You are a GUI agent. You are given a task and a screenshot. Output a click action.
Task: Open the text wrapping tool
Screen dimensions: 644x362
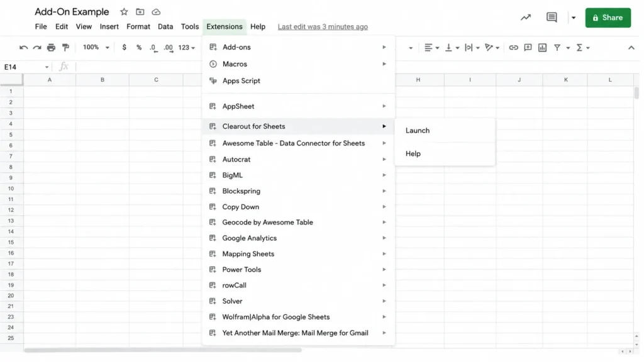(x=472, y=48)
